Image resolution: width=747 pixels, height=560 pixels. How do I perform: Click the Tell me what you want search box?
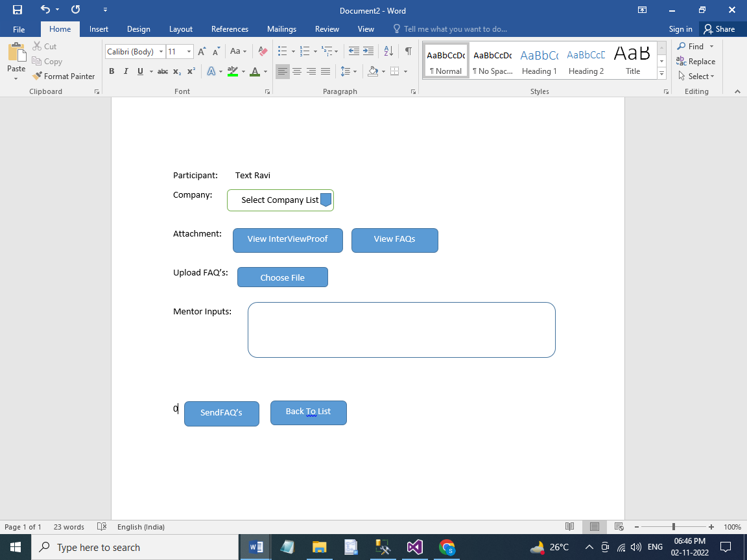click(455, 29)
